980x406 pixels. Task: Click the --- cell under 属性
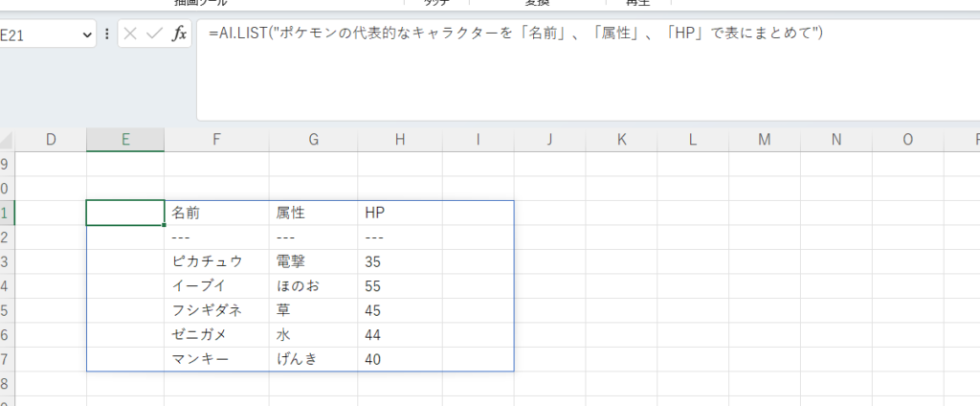click(x=313, y=237)
